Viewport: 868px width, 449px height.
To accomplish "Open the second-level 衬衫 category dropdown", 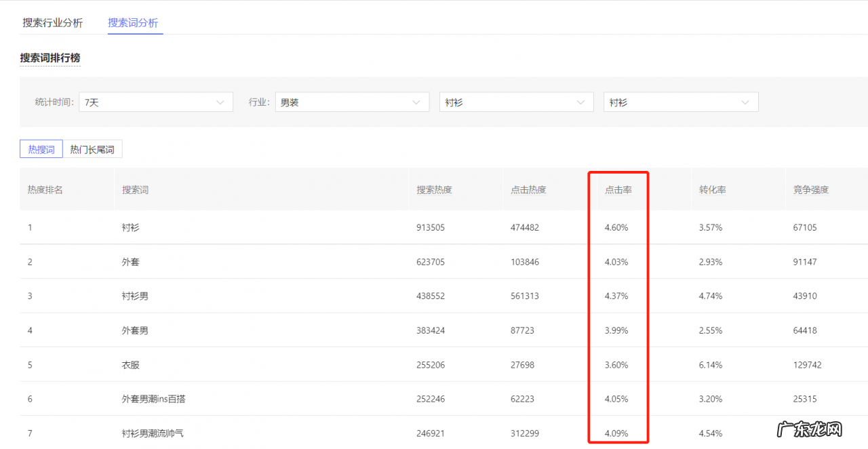I will pyautogui.click(x=516, y=102).
